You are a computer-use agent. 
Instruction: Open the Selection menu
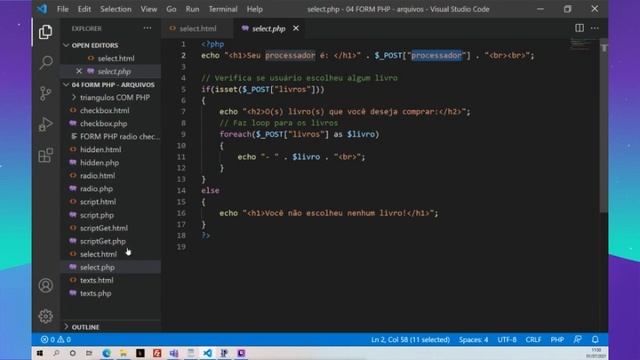pyautogui.click(x=116, y=9)
